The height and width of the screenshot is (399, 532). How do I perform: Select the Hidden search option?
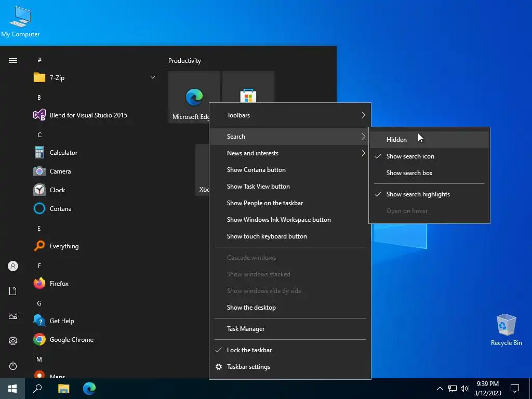click(x=429, y=140)
